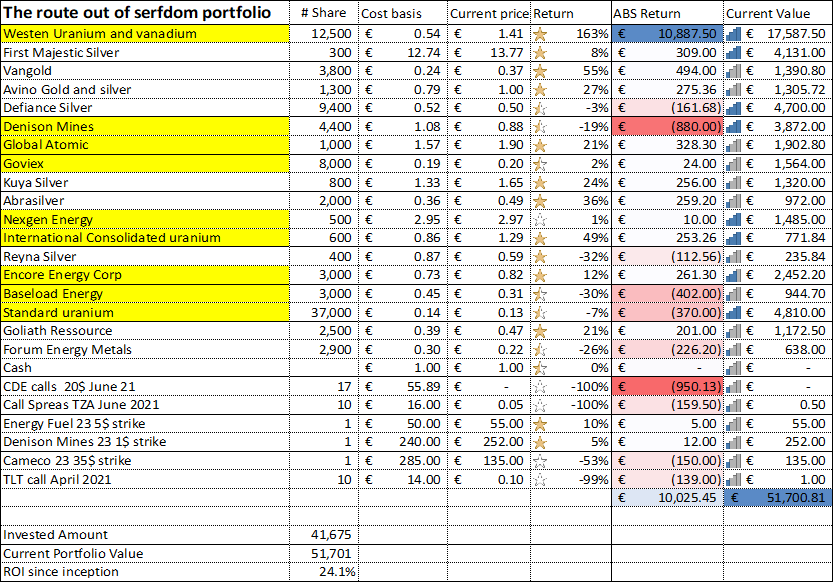Select the bar-level icon in Denison Mines 23 1$ strike row

[733, 442]
